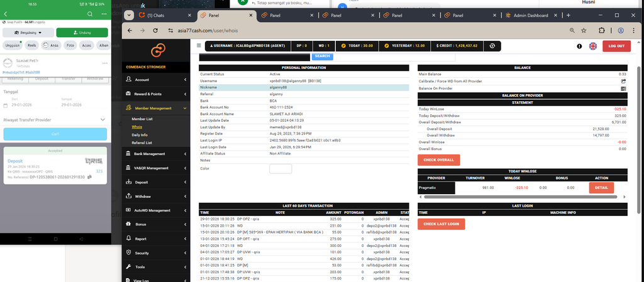Expand Reward & Points menu
The height and width of the screenshot is (282, 644).
click(x=157, y=94)
